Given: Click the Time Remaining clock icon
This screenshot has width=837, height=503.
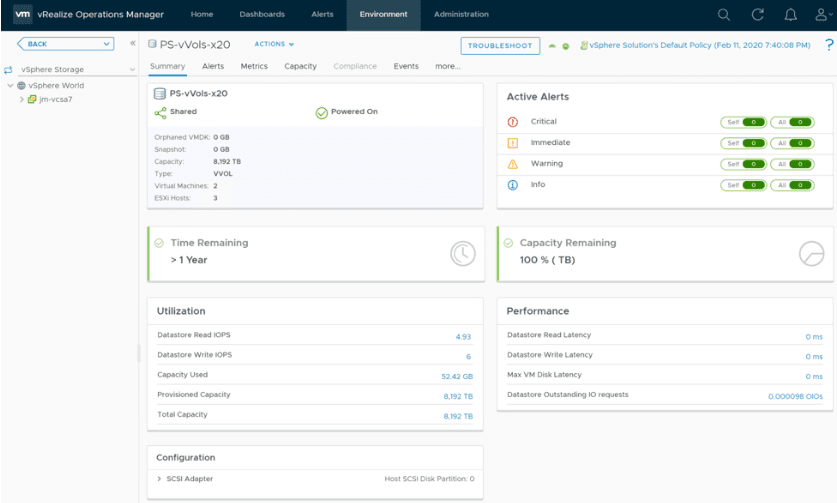Looking at the screenshot, I should [462, 254].
